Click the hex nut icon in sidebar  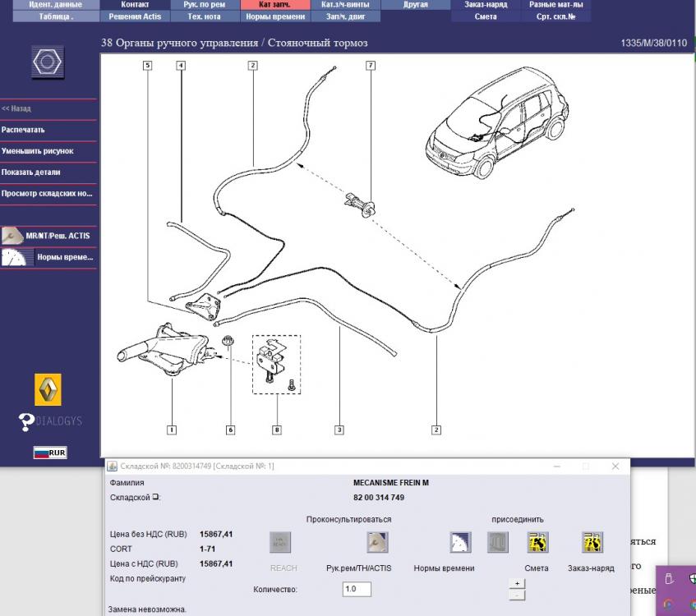coord(48,62)
